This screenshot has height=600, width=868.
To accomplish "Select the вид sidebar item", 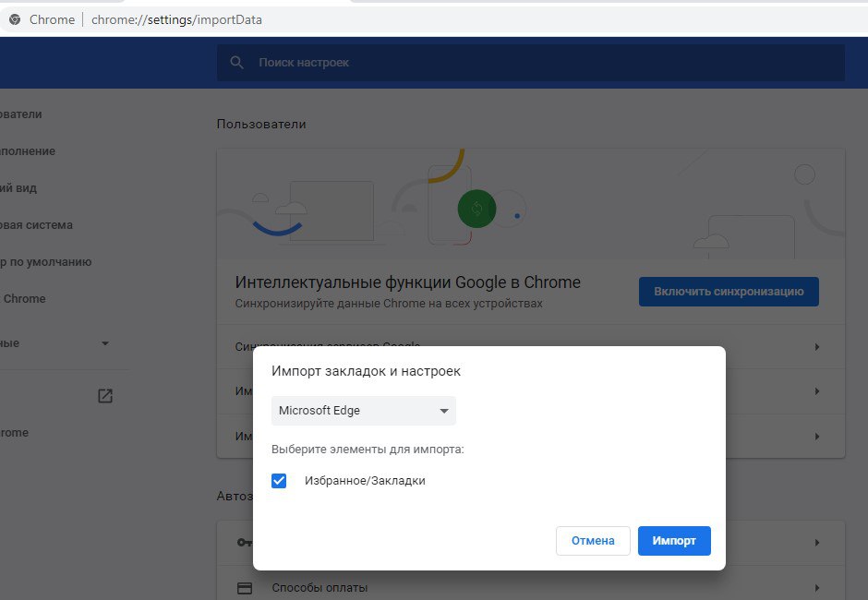I will 18,188.
